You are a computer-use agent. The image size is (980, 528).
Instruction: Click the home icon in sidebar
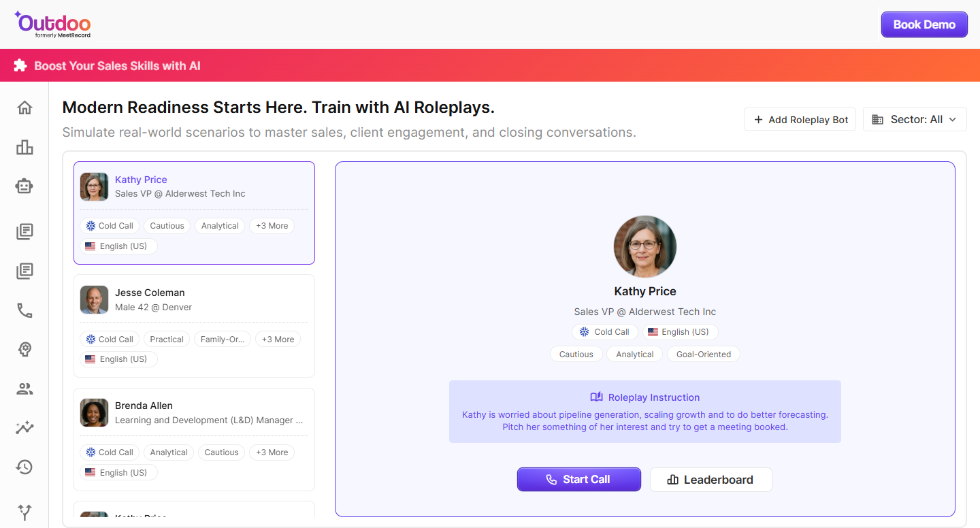(x=24, y=108)
